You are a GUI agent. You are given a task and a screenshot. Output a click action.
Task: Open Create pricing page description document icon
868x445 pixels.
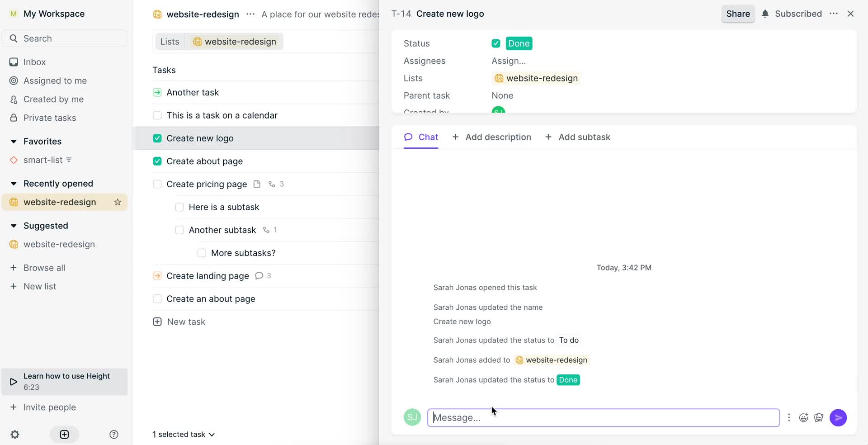(257, 184)
